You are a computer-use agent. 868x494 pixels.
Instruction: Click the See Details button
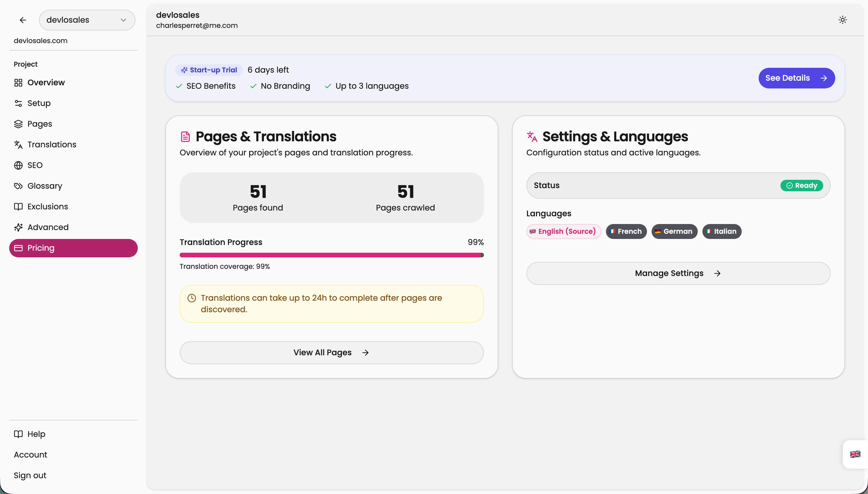[x=797, y=78]
